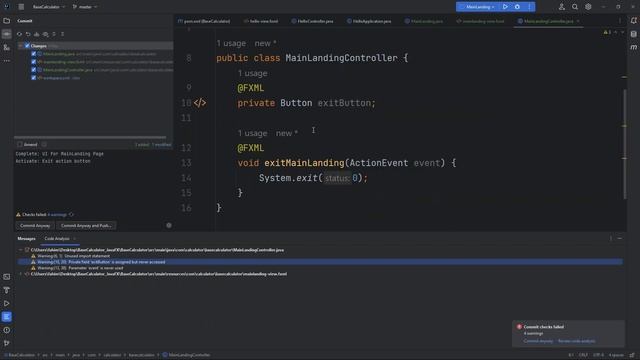
Task: Open the BaseCalculator project dropdown
Action: click(x=49, y=7)
